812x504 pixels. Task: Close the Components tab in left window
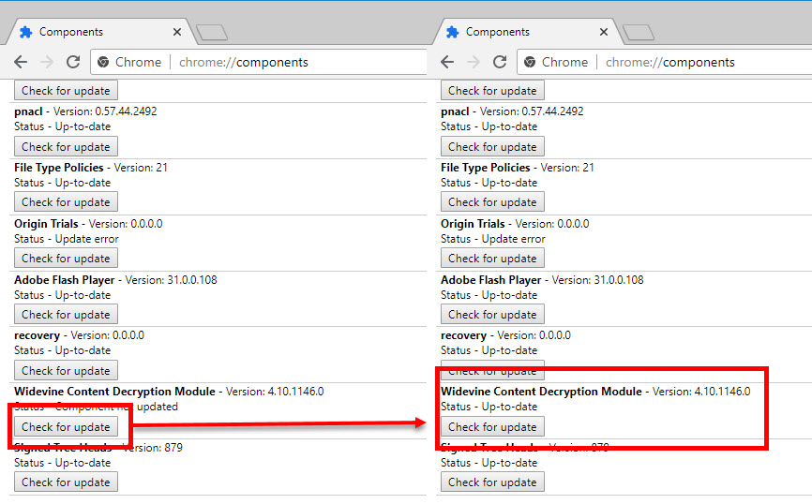[177, 32]
